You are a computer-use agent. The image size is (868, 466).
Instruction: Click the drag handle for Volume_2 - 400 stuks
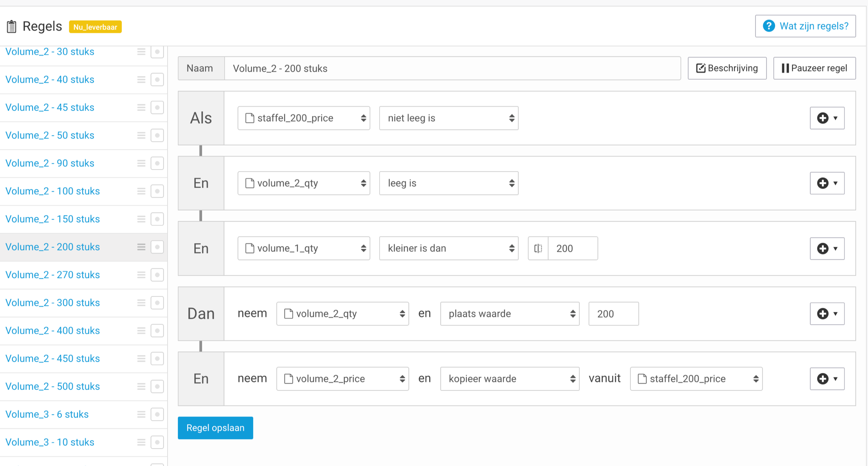[141, 331]
